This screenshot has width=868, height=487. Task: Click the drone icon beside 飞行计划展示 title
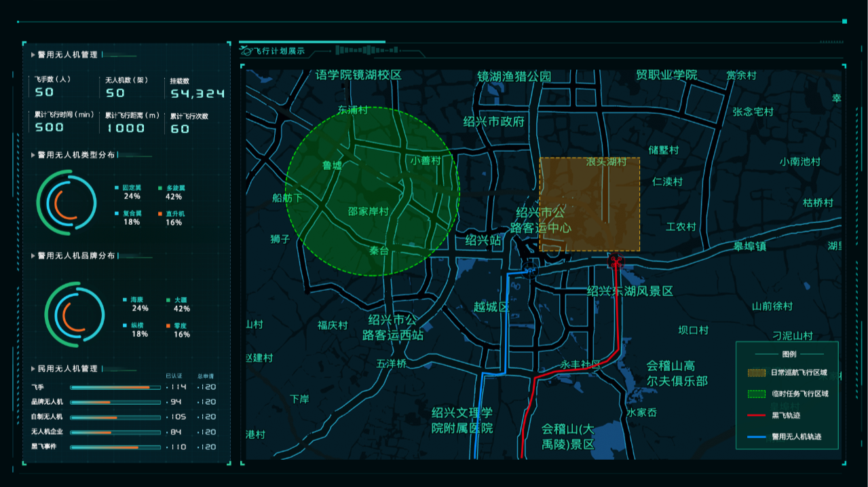click(x=245, y=50)
